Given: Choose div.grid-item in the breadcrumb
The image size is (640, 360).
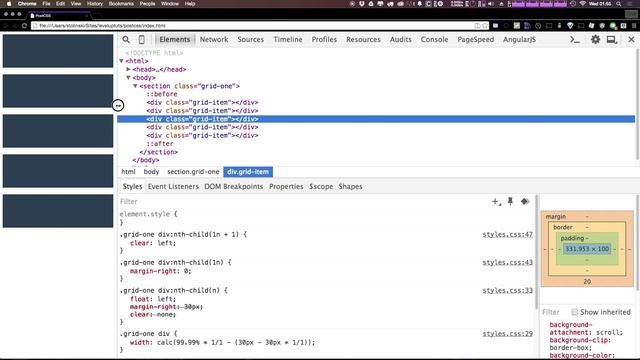Looking at the screenshot, I should point(248,172).
